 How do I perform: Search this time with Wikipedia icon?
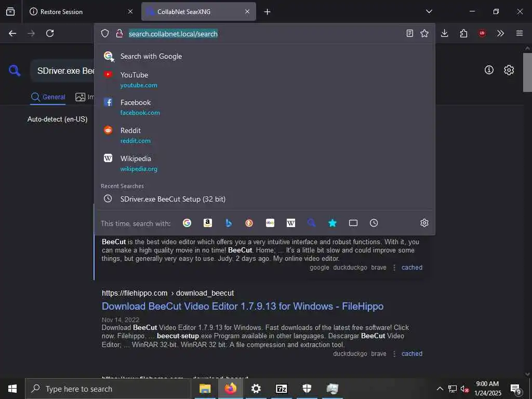coord(291,223)
